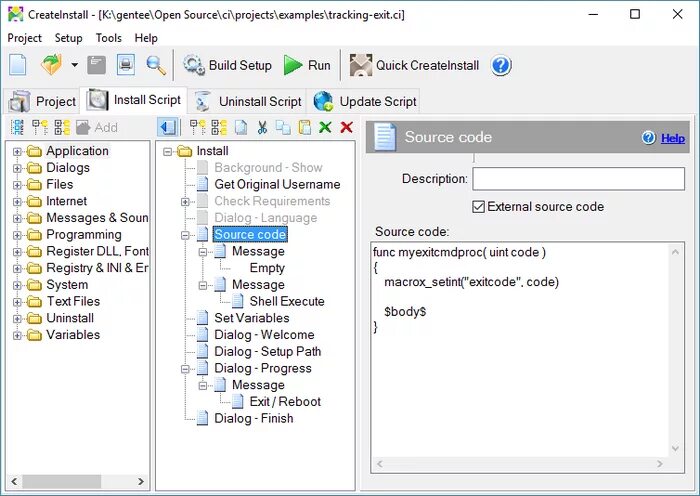Viewport: 700px width, 496px height.
Task: Switch to the Uninstall Script tab
Action: coord(248,101)
